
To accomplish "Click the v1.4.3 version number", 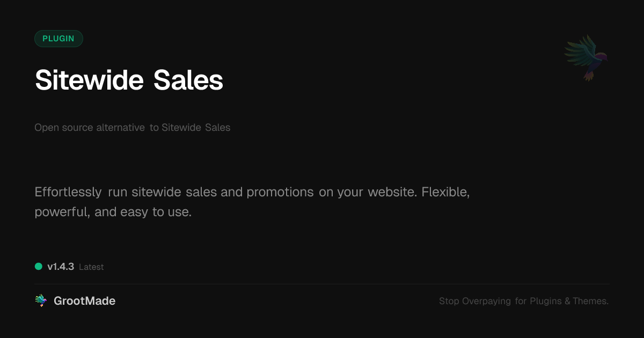I will (x=61, y=267).
